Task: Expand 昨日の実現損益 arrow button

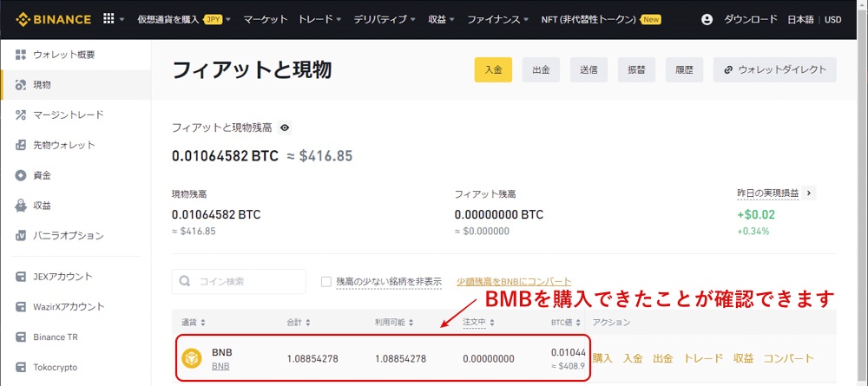Action: (809, 193)
